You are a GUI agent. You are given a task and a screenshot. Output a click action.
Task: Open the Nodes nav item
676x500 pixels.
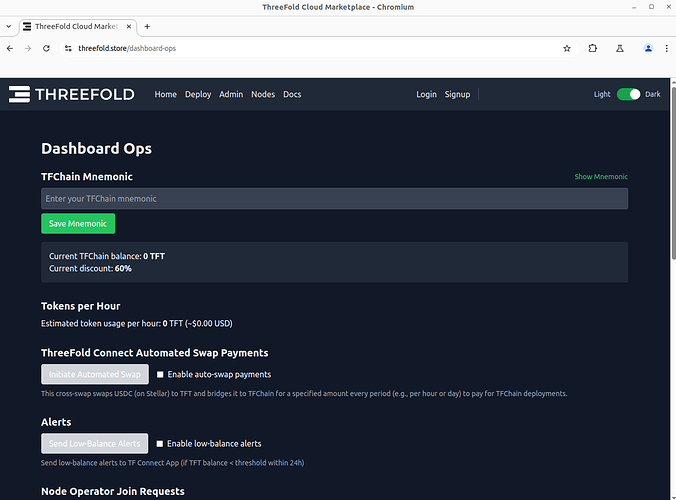263,94
